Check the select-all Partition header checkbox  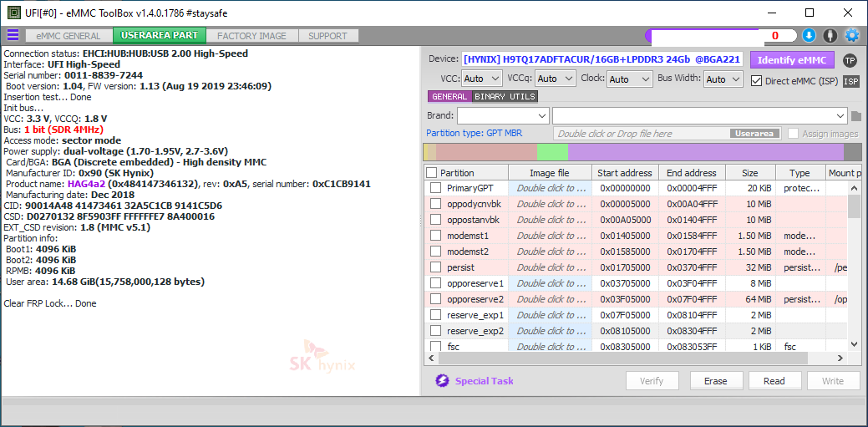click(431, 173)
